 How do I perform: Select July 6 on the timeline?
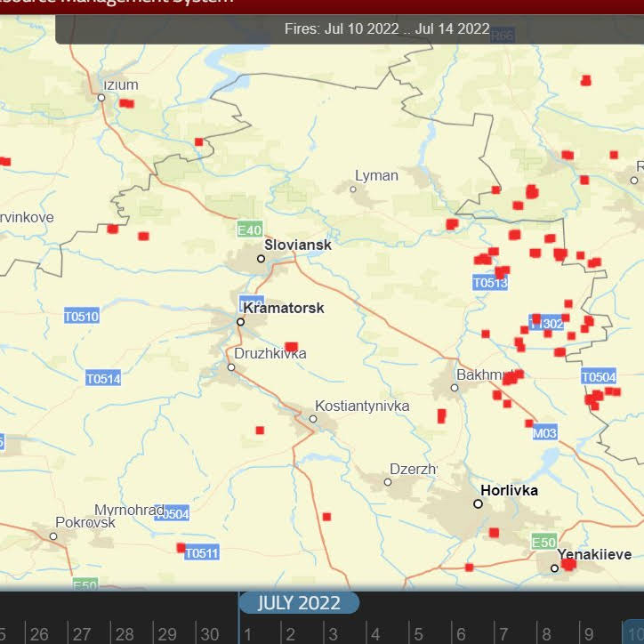coord(461,633)
